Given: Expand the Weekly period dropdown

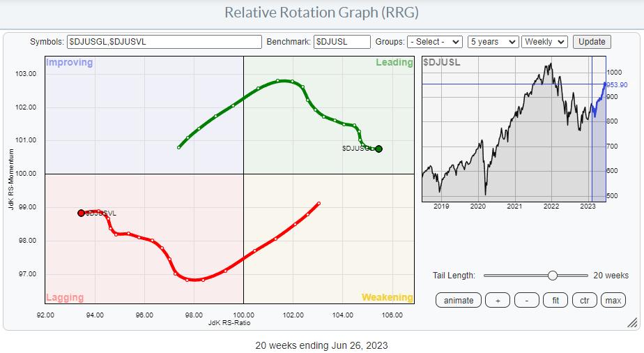Looking at the screenshot, I should coord(546,42).
